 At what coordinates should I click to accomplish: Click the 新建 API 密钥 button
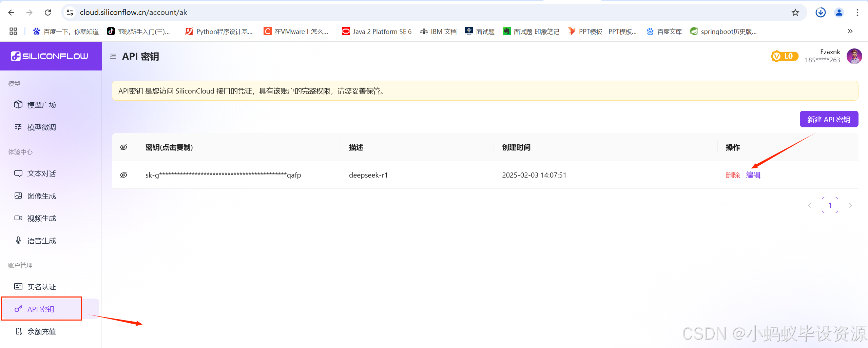(x=829, y=119)
